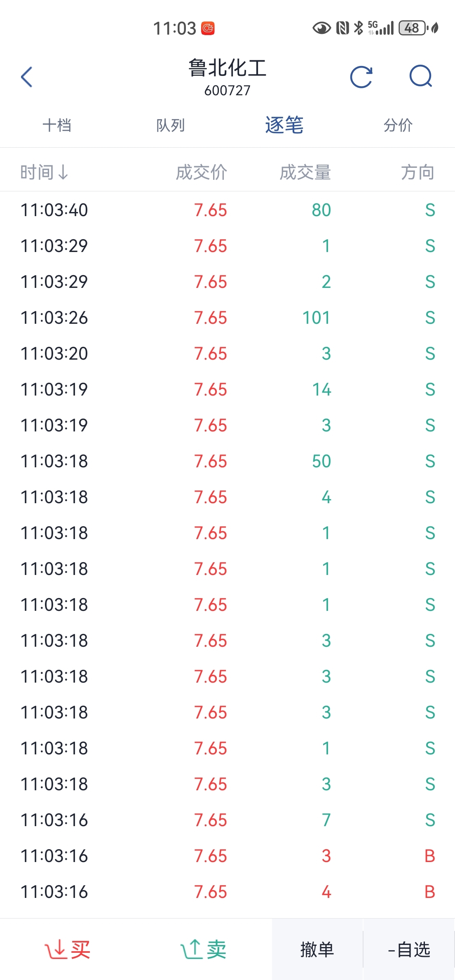
Task: Switch to the 十档 tab
Action: point(57,125)
